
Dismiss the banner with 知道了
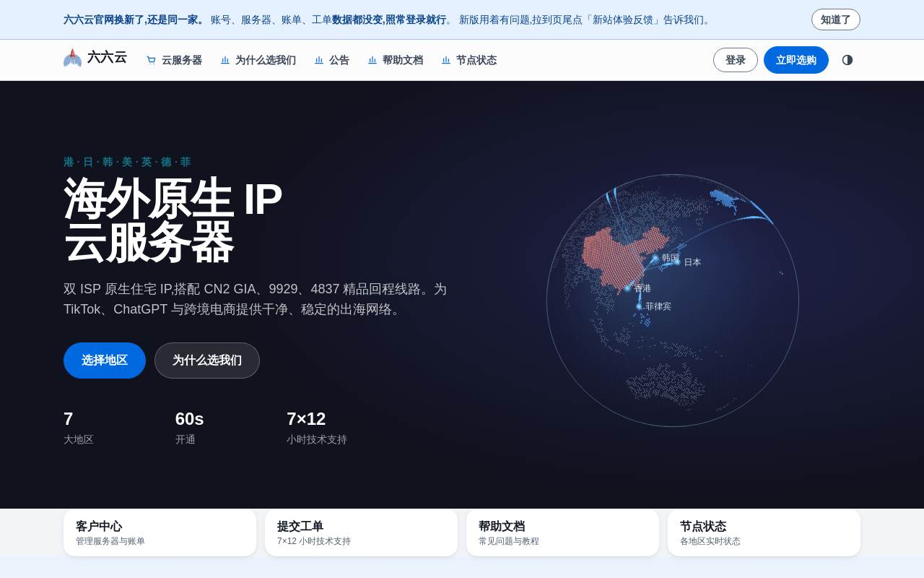836,20
